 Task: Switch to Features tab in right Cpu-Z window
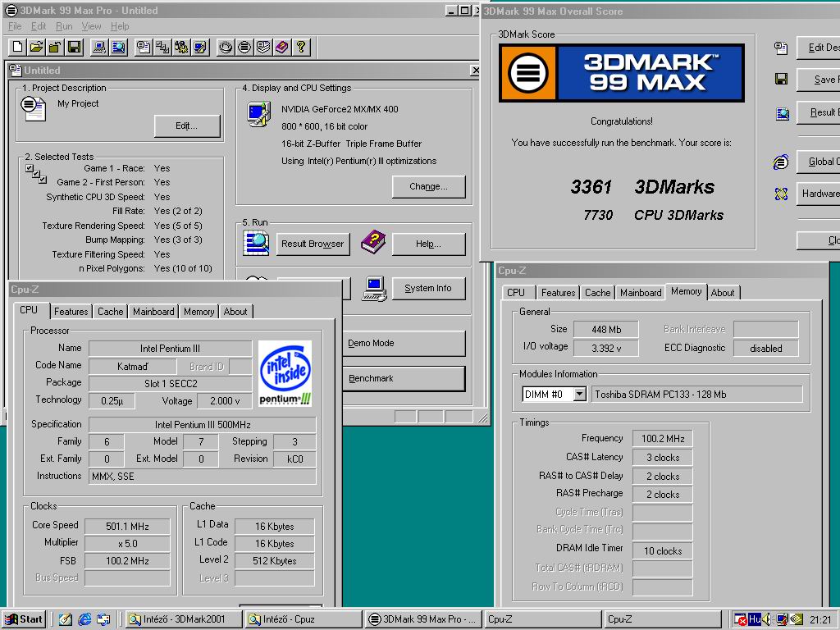(x=558, y=293)
